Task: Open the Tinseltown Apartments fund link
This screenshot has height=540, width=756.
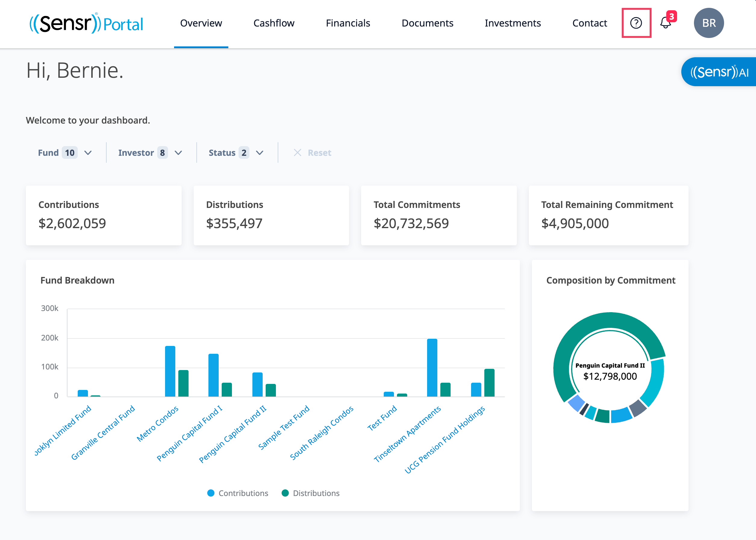Action: pyautogui.click(x=408, y=434)
